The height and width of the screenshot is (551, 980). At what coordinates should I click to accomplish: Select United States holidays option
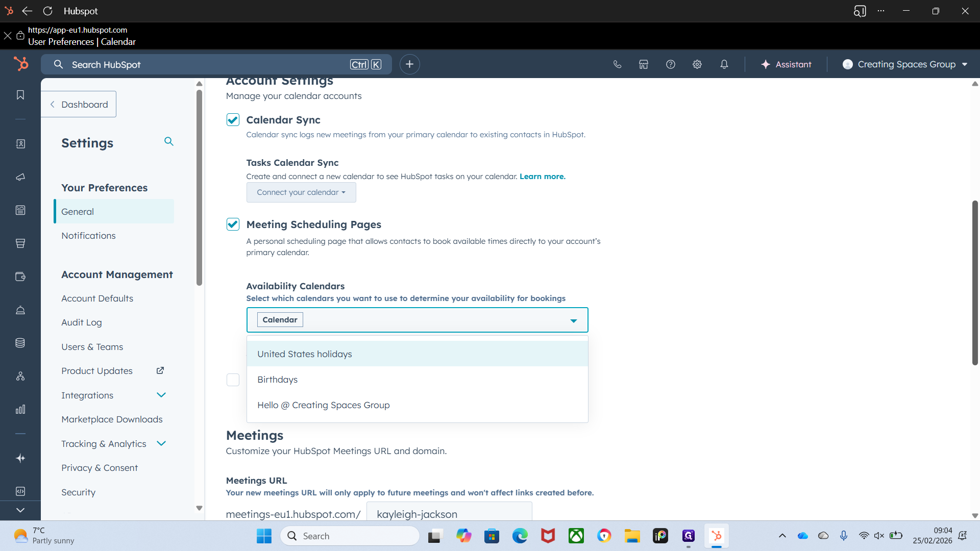coord(418,354)
